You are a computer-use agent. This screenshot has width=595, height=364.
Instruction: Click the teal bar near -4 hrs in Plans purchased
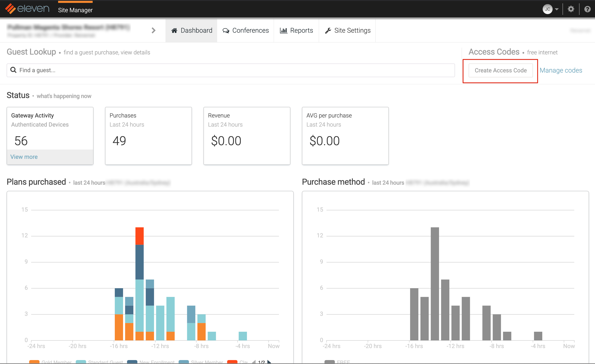tap(243, 336)
